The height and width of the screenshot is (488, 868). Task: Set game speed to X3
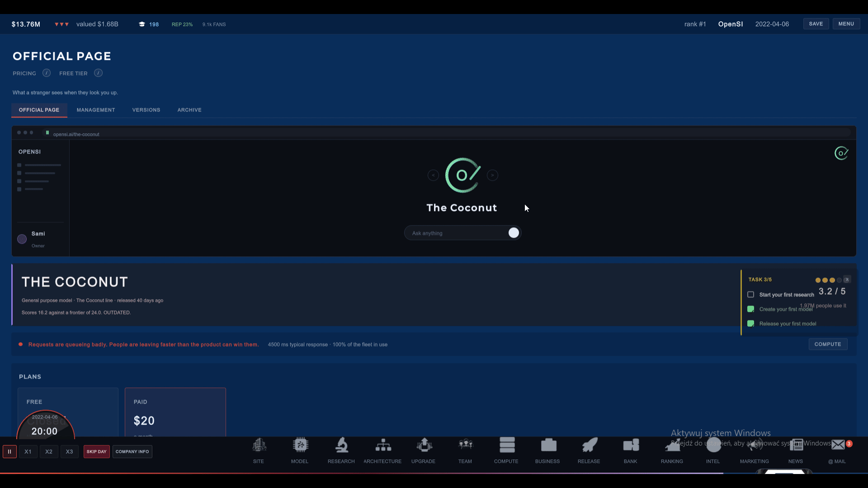point(69,451)
